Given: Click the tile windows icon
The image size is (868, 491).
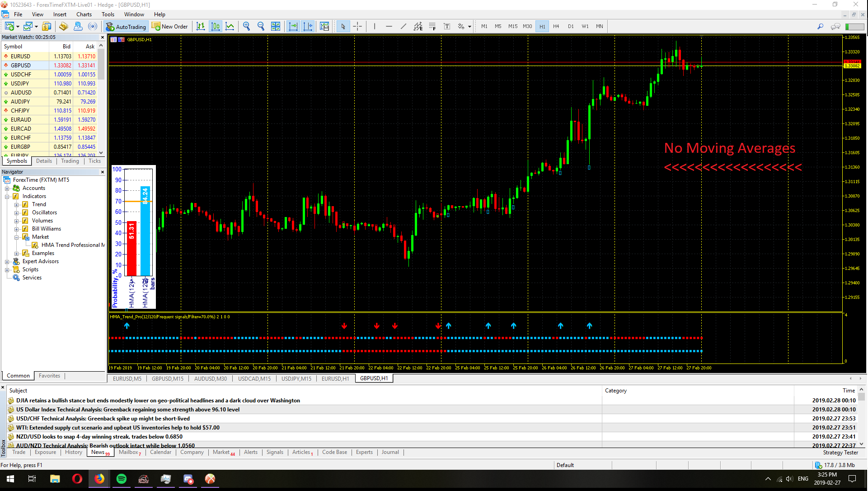Looking at the screenshot, I should (275, 26).
